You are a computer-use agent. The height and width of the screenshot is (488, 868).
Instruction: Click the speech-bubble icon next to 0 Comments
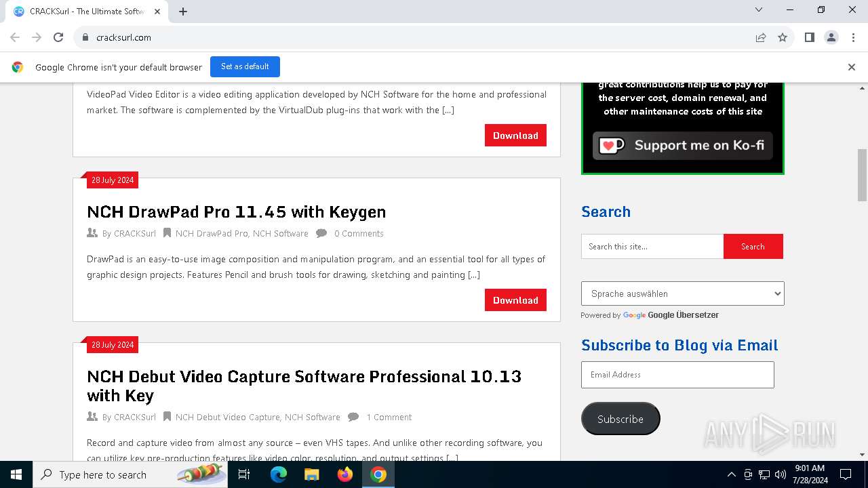click(x=321, y=233)
